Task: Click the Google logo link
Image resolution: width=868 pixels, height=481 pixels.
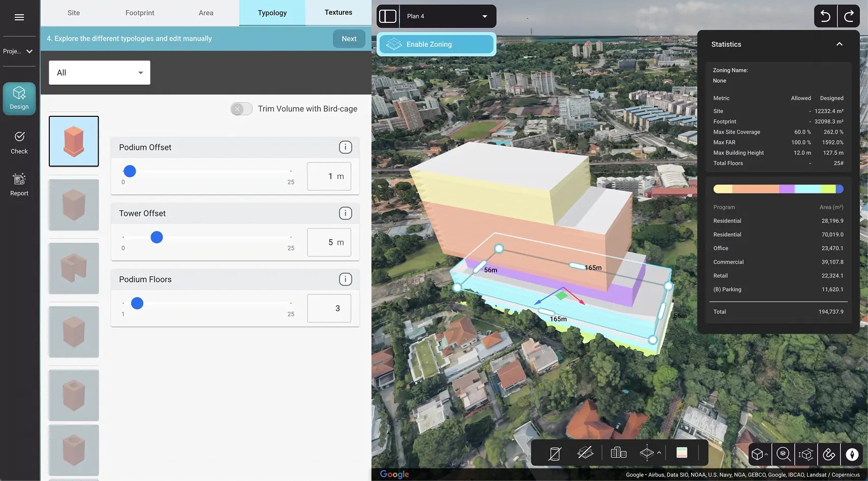Action: pyautogui.click(x=394, y=474)
